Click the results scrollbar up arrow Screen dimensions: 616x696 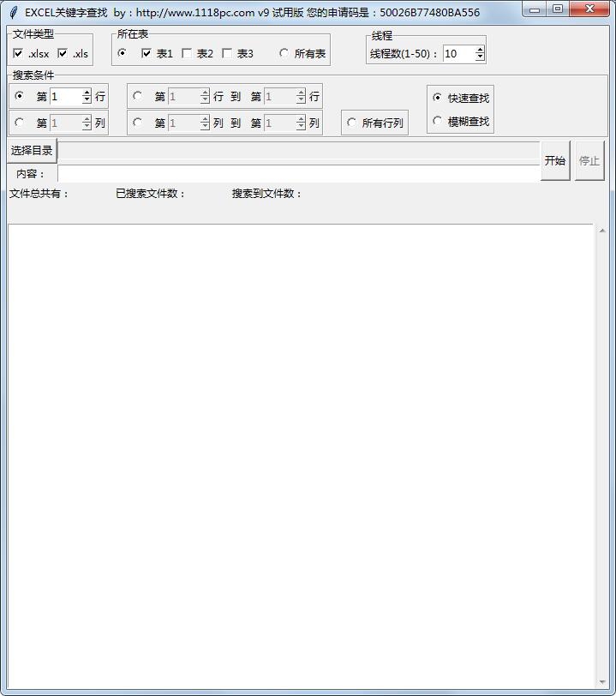(x=602, y=231)
